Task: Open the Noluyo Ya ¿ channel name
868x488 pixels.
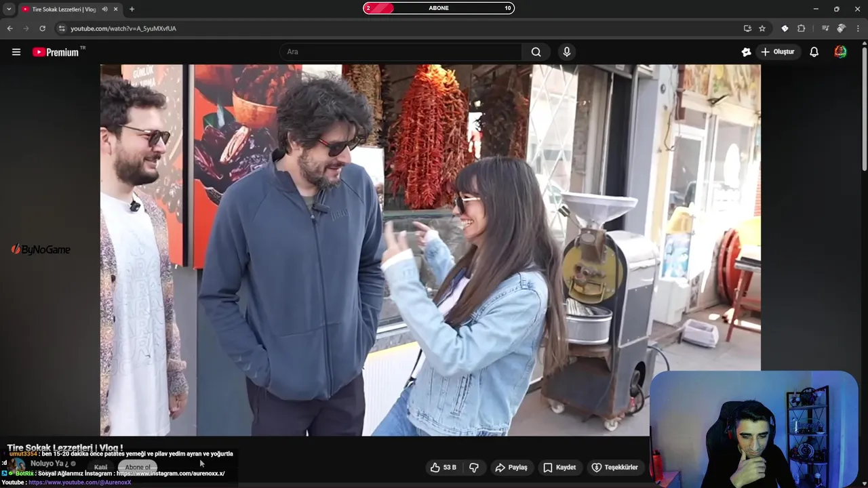Action: pos(50,464)
